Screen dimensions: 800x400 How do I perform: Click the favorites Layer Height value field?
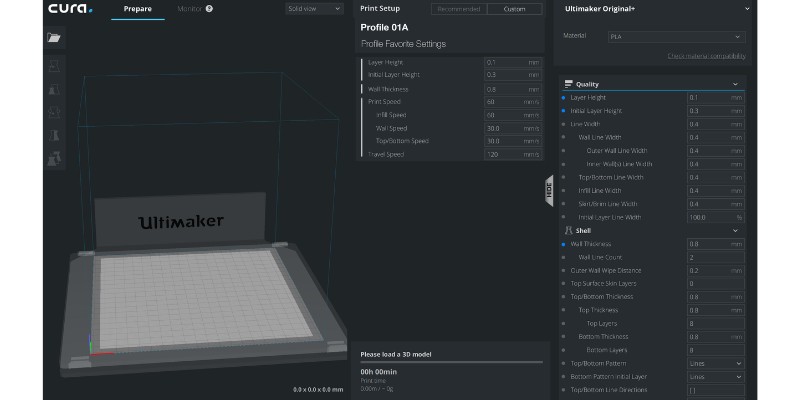point(513,63)
